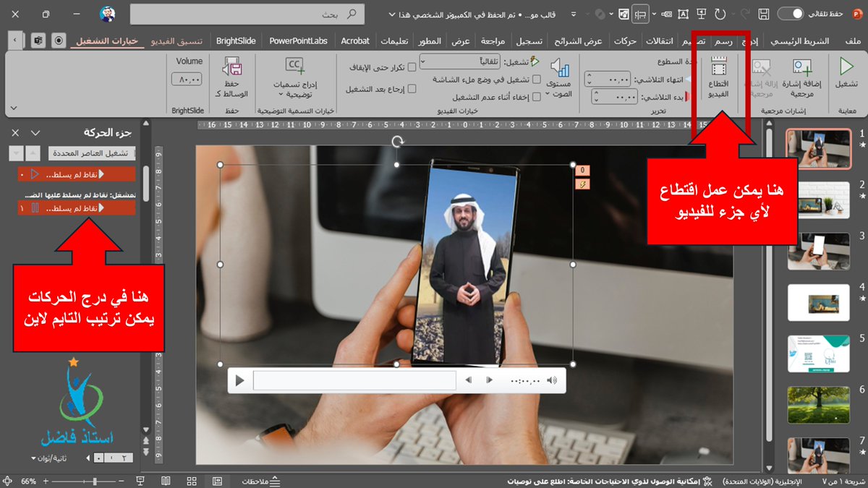Select slide 6 thumbnail with the park photo
The width and height of the screenshot is (868, 488).
[819, 403]
